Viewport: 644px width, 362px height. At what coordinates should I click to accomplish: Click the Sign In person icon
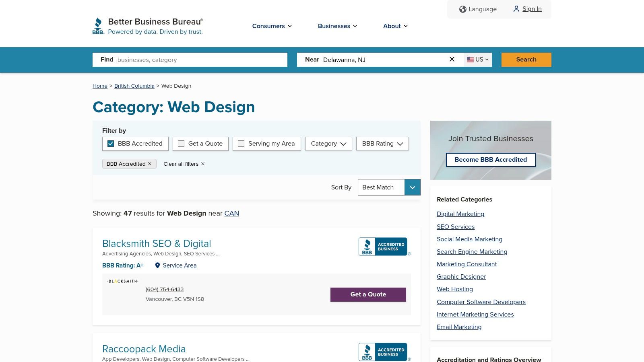pyautogui.click(x=516, y=9)
